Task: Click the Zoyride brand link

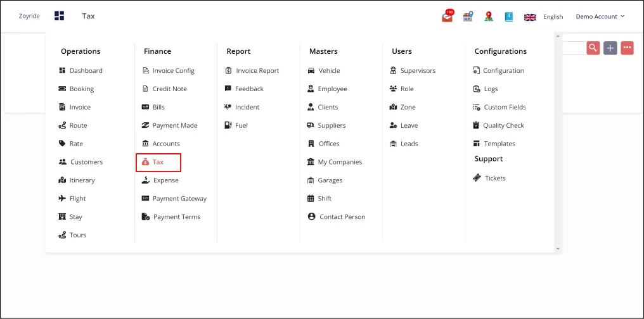Action: [29, 16]
